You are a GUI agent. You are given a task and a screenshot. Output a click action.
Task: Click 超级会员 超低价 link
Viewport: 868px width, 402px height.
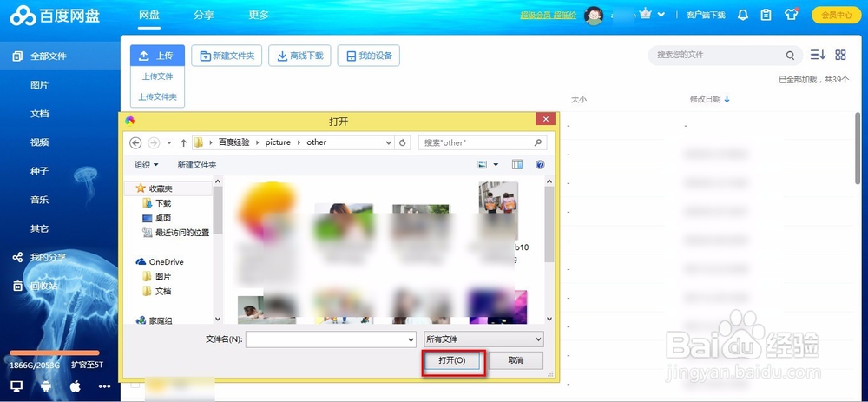coord(548,16)
